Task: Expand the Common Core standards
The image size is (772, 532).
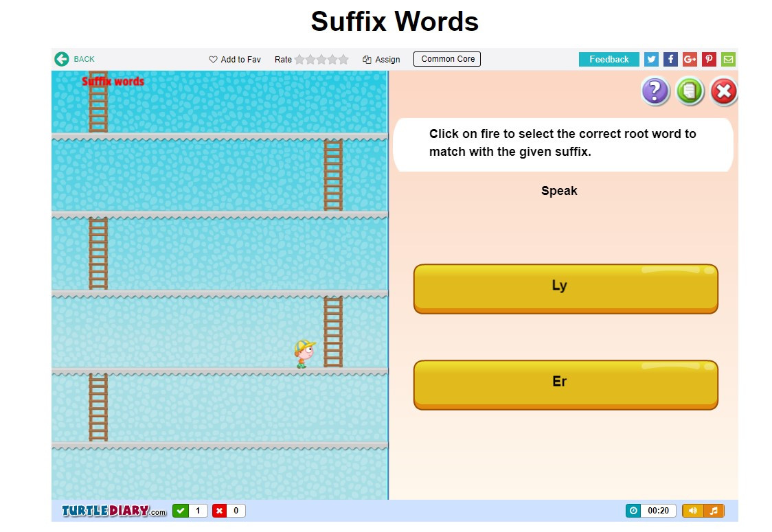Action: pyautogui.click(x=446, y=59)
